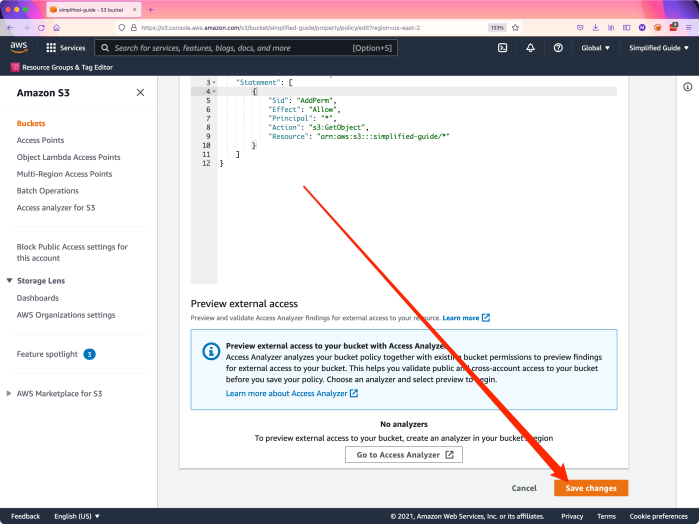Screen dimensions: 699x524
Task: Open the browser library icon
Action: click(x=611, y=28)
